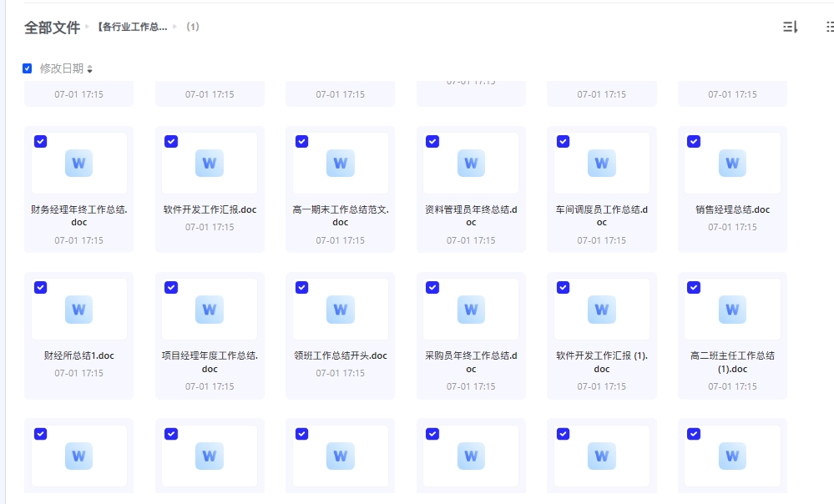Click the file name 软件开发工作汇报 (1).doc
This screenshot has width=834, height=504.
click(602, 362)
